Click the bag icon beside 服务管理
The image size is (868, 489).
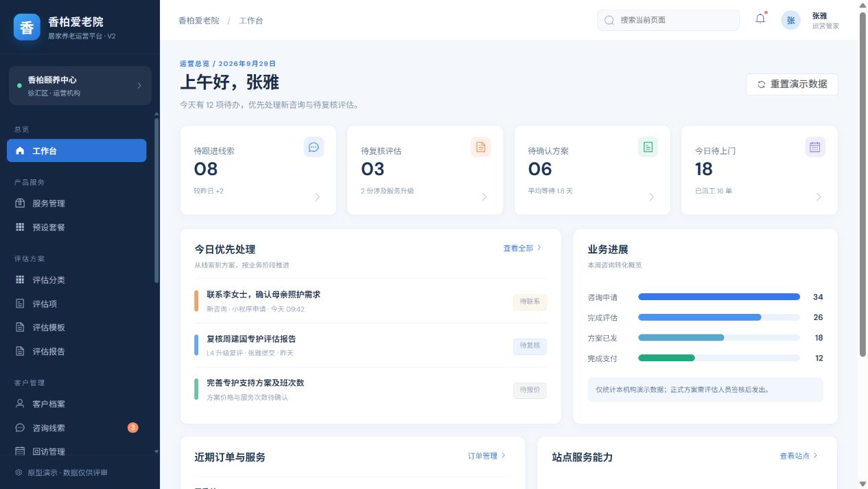[x=20, y=203]
